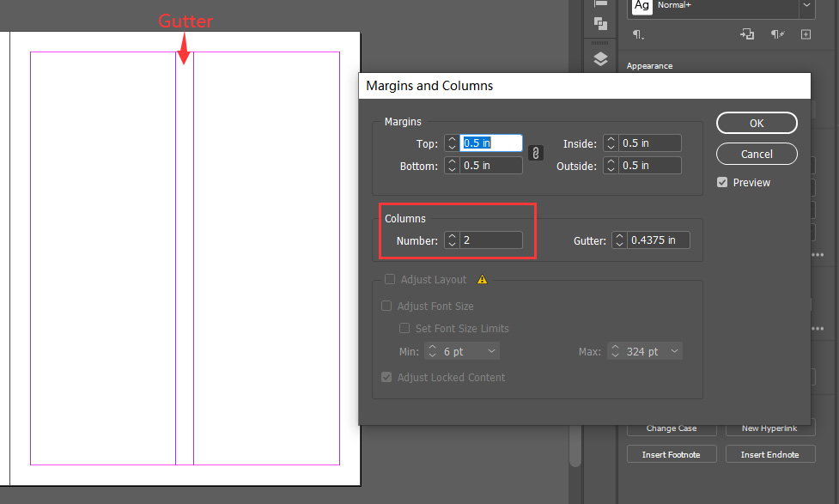Viewport: 839px width, 504px height.
Task: Enable the Adjust Layout checkbox
Action: click(x=390, y=279)
